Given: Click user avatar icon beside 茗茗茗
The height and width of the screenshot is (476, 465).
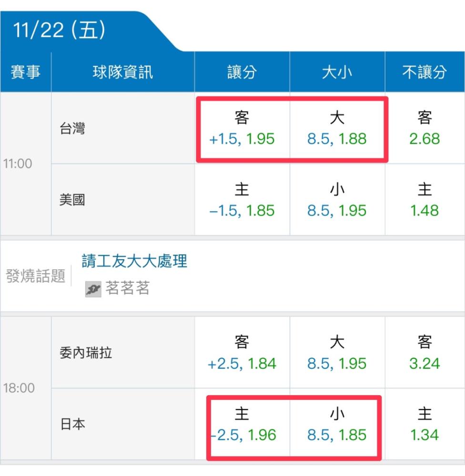Looking at the screenshot, I should [93, 289].
